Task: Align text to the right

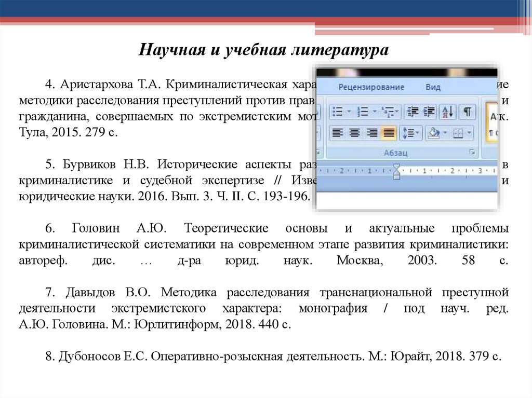Action: [372, 132]
